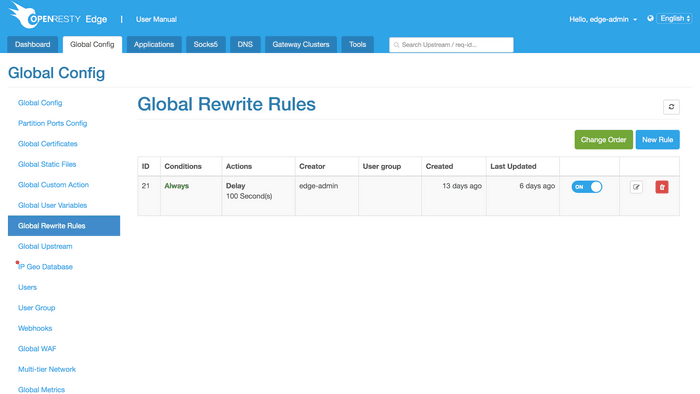700x394 pixels.
Task: Go to Webhooks sidebar link
Action: pyautogui.click(x=35, y=328)
